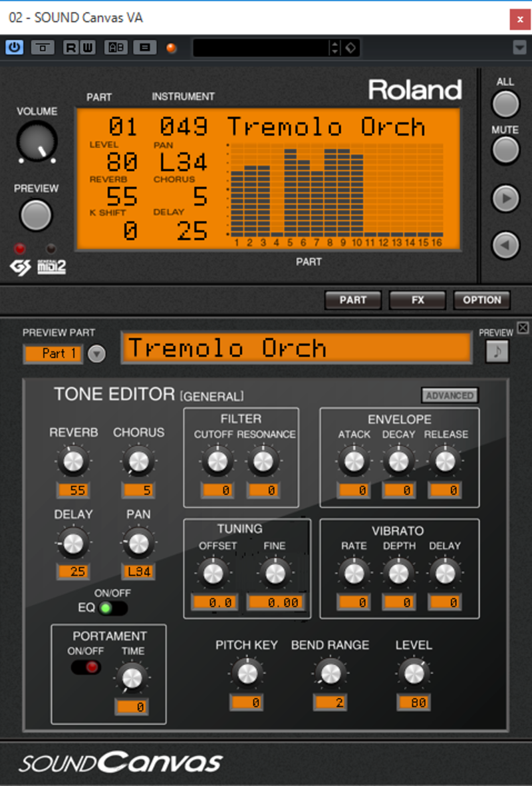The height and width of the screenshot is (786, 532).
Task: Toggle the EQ on/off switch
Action: 112,608
